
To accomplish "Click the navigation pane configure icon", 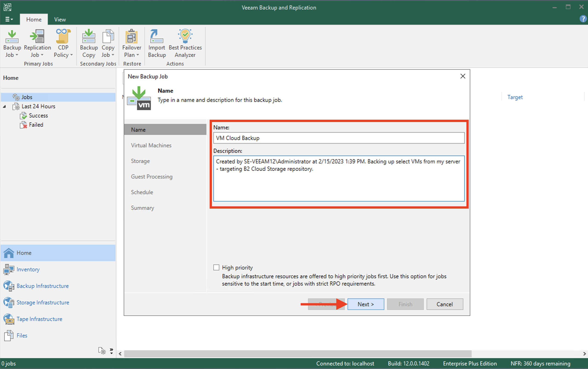I will click(x=102, y=351).
